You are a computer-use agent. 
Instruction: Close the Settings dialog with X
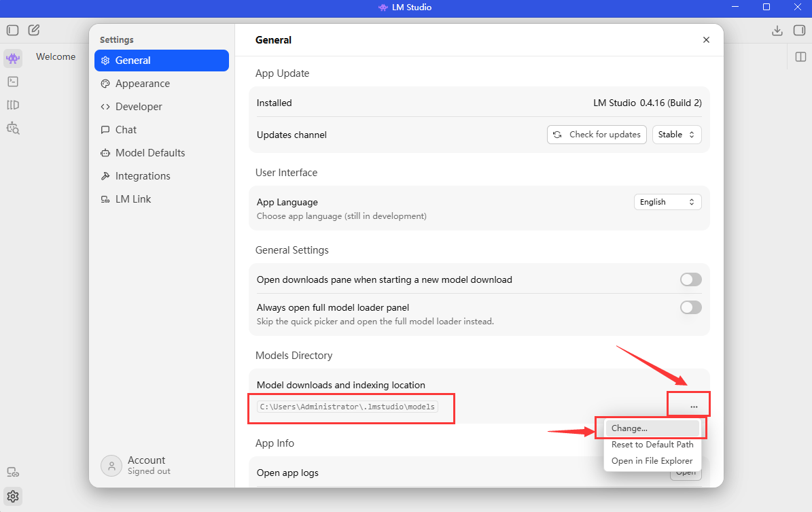click(x=706, y=40)
